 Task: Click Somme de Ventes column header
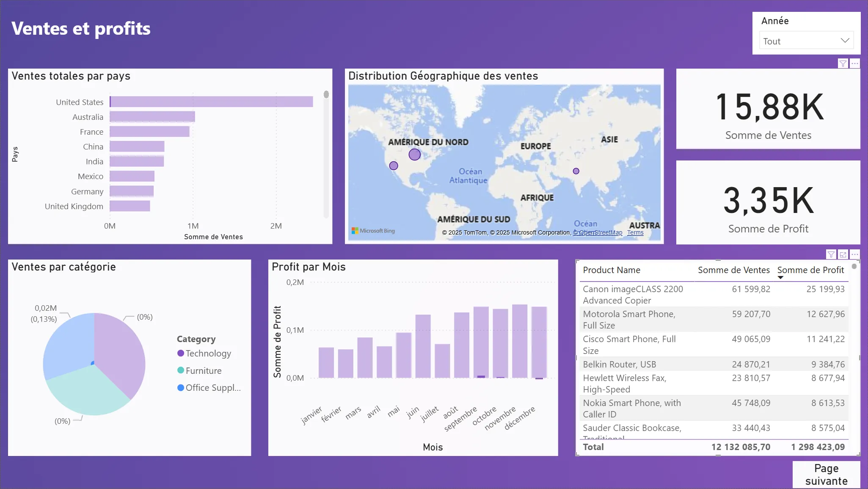pos(733,270)
